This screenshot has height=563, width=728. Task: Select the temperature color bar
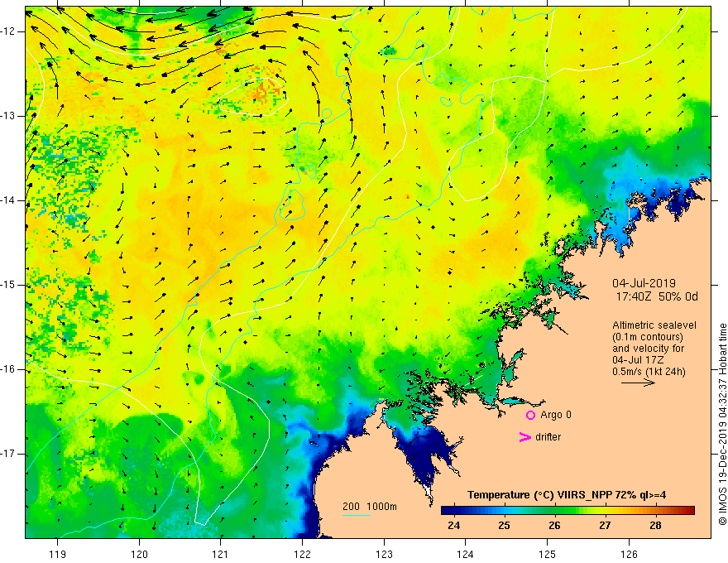pyautogui.click(x=568, y=511)
